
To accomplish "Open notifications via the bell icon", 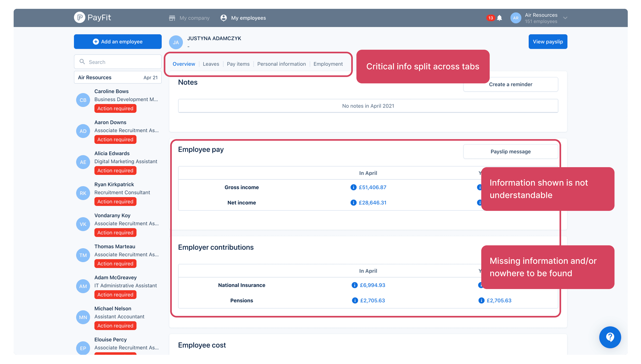I will 499,18.
